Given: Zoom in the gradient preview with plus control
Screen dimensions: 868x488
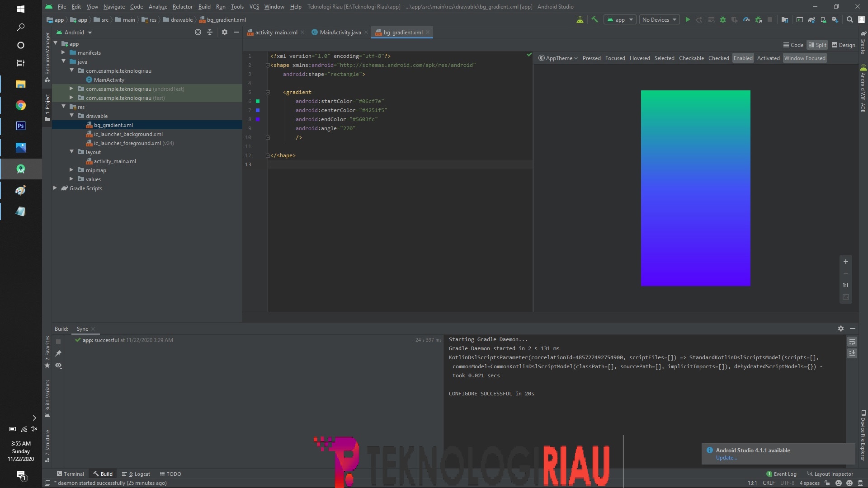Looking at the screenshot, I should (x=846, y=262).
